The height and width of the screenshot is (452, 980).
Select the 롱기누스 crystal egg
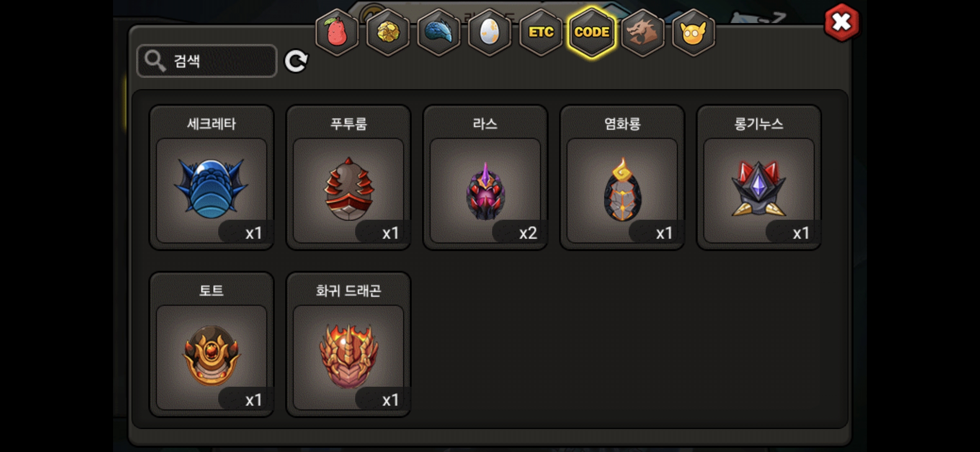tap(759, 177)
